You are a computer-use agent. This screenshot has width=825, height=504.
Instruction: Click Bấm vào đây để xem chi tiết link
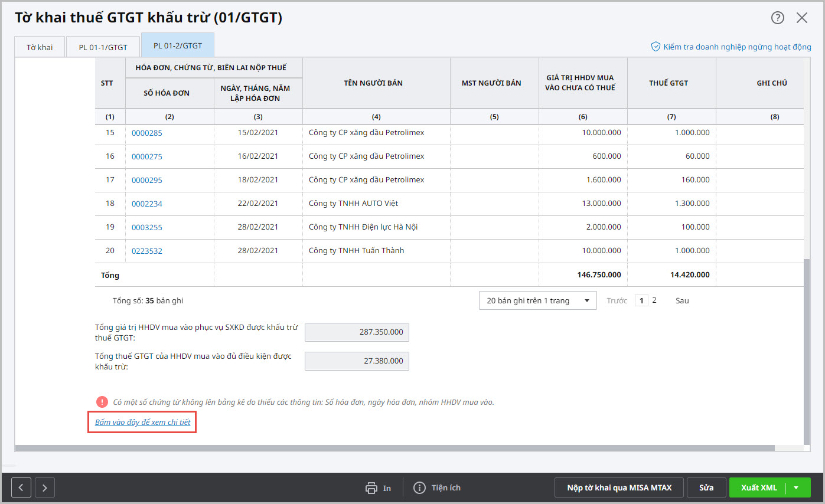tap(142, 423)
